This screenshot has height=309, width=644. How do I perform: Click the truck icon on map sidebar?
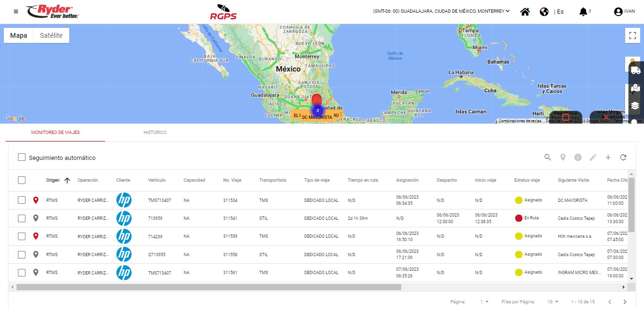[x=635, y=70]
